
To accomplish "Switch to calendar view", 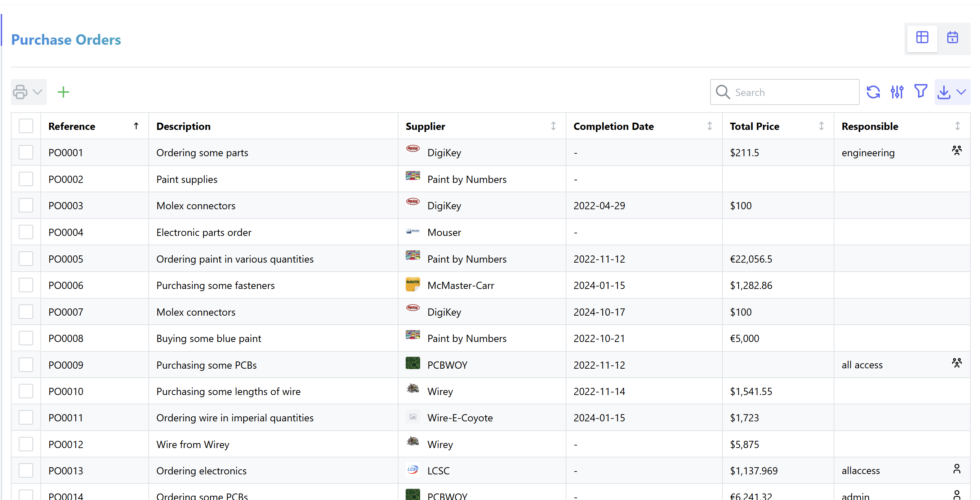I will pos(953,37).
